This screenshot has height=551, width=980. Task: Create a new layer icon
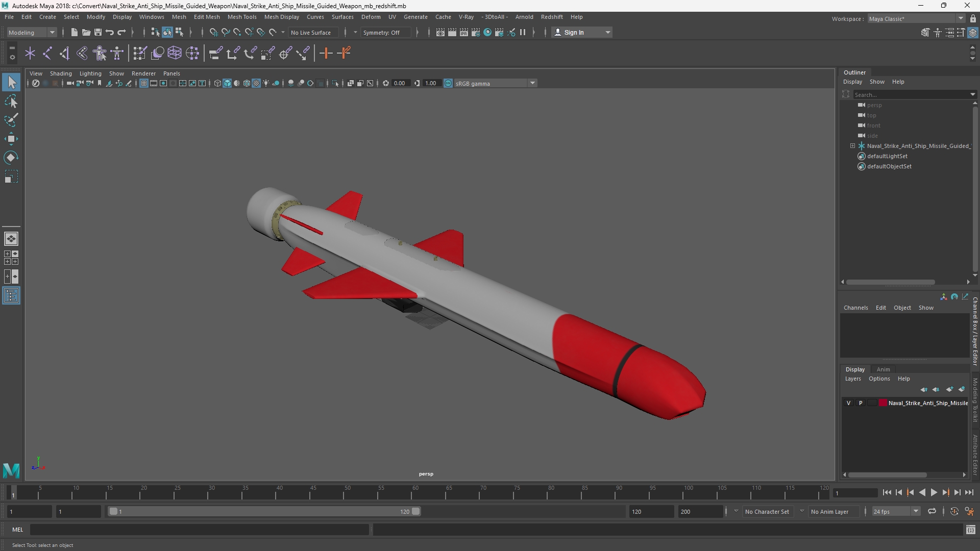[949, 389]
